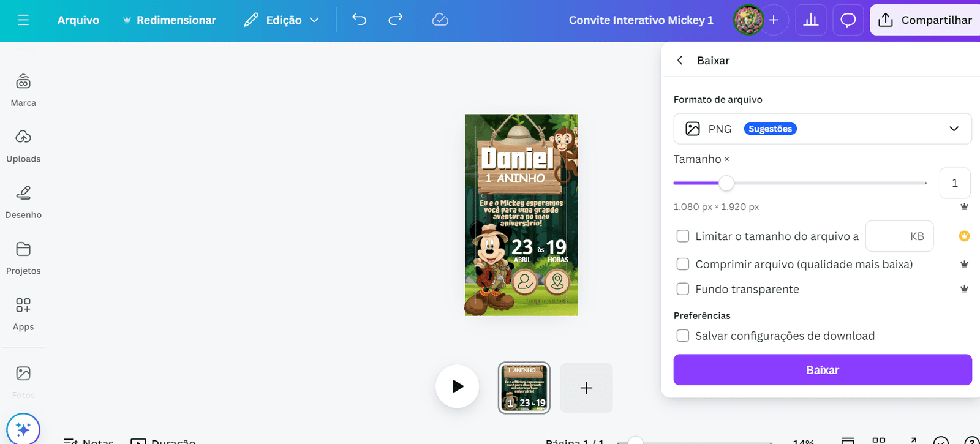Open the Apps sidebar panel

tap(23, 315)
